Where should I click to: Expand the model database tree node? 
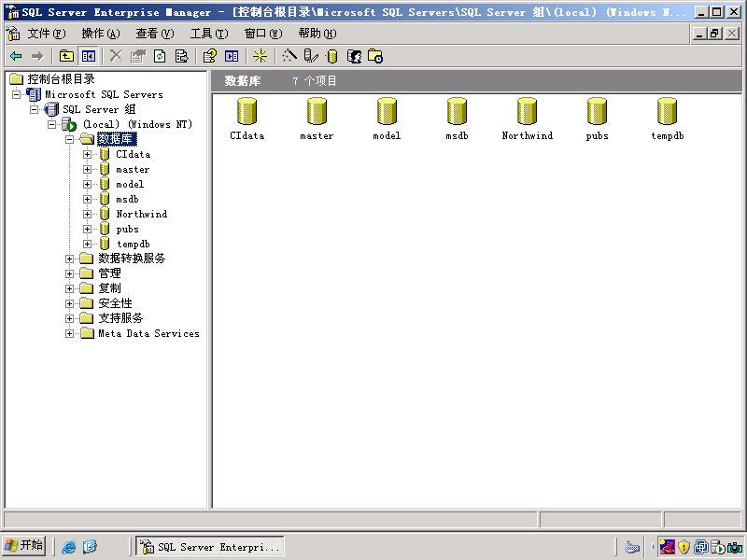click(87, 184)
